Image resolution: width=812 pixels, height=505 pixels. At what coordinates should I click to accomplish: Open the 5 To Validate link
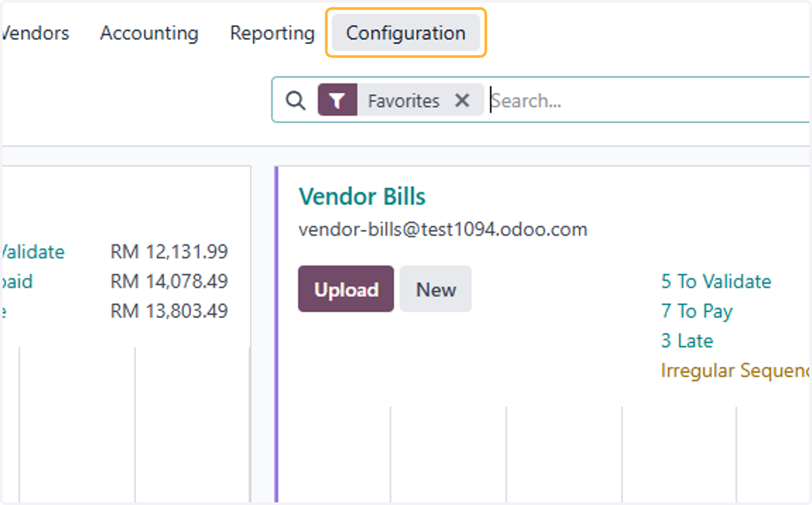716,281
